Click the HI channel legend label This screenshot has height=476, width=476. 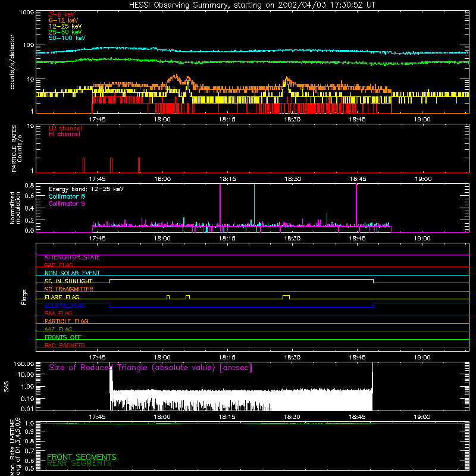click(64, 134)
